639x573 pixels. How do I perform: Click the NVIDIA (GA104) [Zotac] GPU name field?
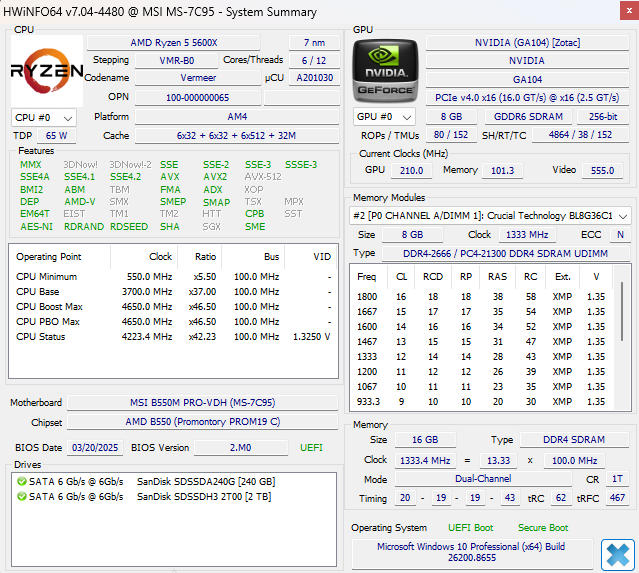(x=527, y=43)
